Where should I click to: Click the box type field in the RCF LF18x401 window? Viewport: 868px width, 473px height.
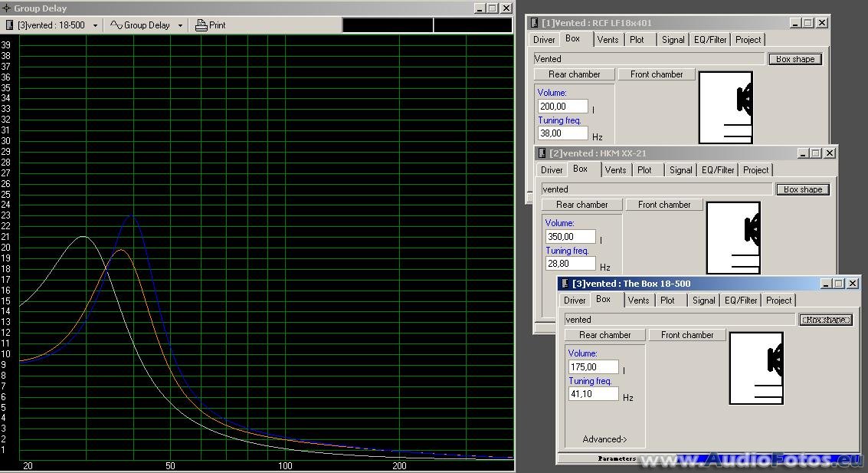coord(649,59)
